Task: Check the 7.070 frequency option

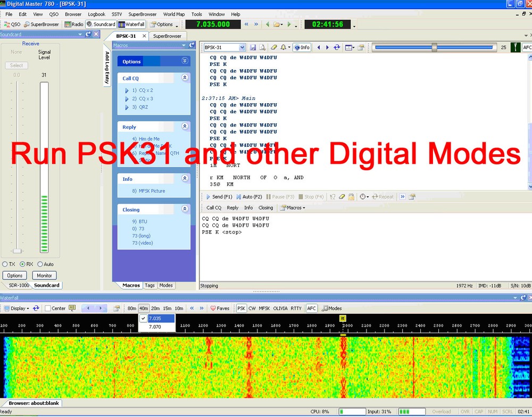Action: click(156, 326)
